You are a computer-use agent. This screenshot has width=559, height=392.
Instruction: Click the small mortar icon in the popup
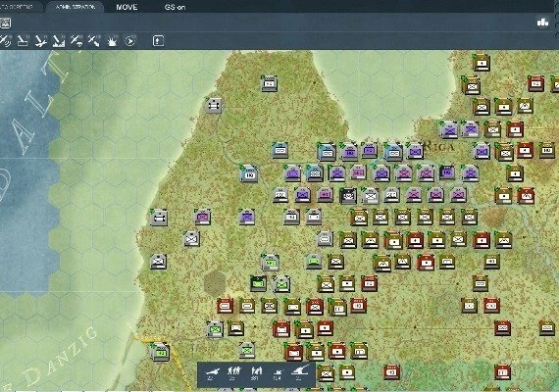pyautogui.click(x=278, y=372)
